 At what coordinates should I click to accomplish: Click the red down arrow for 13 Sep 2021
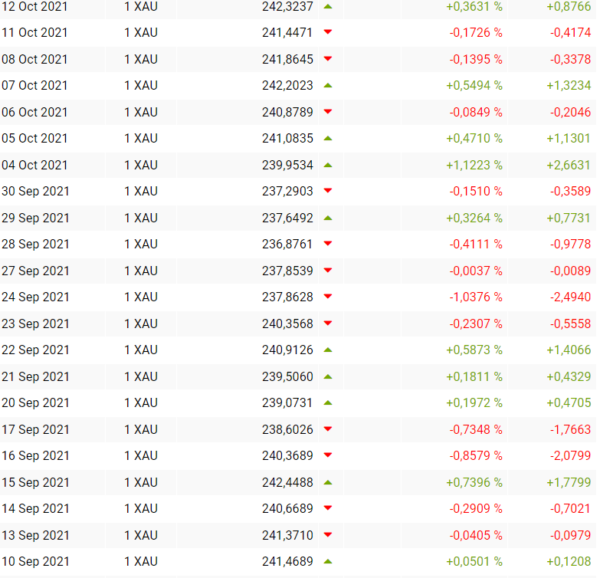[x=328, y=535]
